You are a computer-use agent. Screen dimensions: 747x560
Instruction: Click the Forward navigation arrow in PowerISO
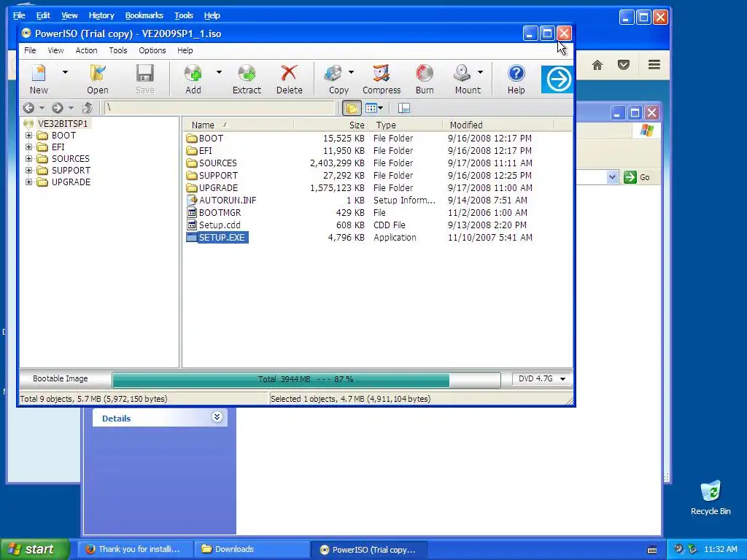click(x=57, y=108)
